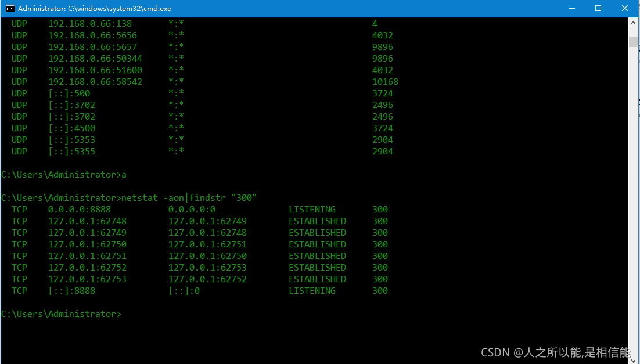This screenshot has height=364, width=640.
Task: Click PID value 10168
Action: [385, 82]
